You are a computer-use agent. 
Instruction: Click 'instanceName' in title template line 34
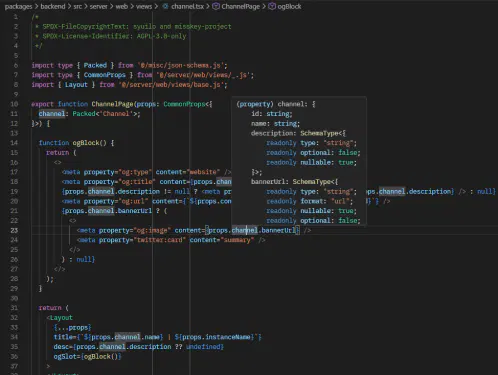tap(228, 337)
